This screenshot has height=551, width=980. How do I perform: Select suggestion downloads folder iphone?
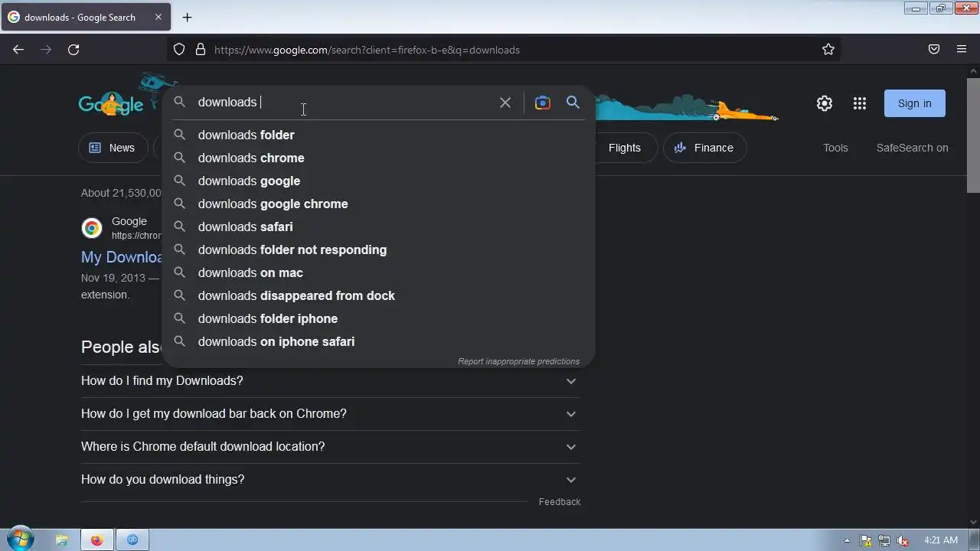click(378, 318)
